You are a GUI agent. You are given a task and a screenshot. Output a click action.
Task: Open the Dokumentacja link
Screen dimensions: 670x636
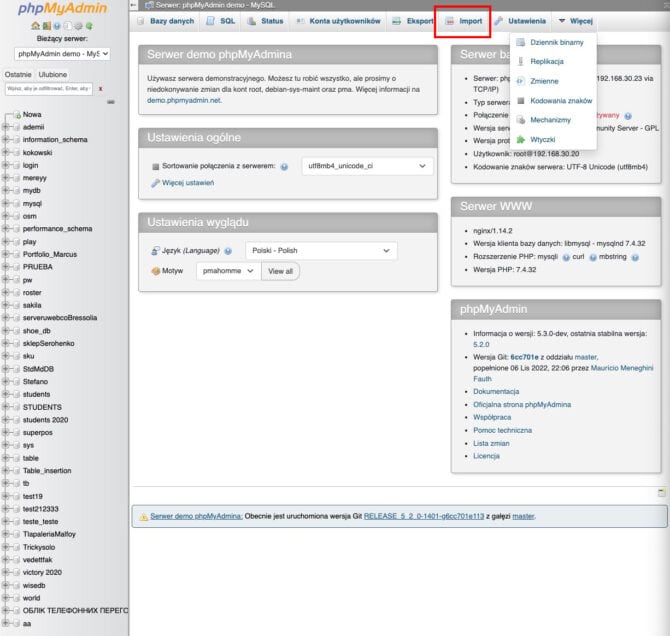coord(496,392)
